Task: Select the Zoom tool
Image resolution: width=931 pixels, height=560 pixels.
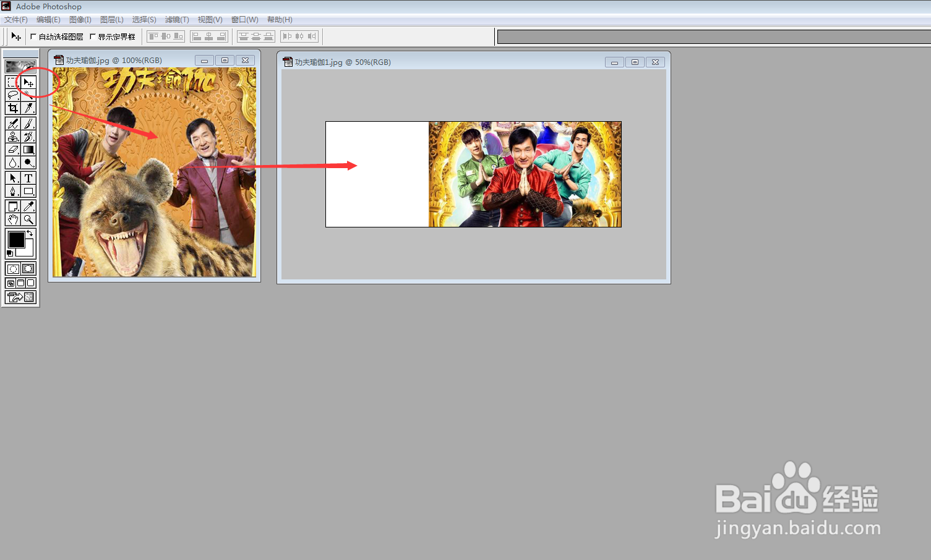Action: [28, 219]
